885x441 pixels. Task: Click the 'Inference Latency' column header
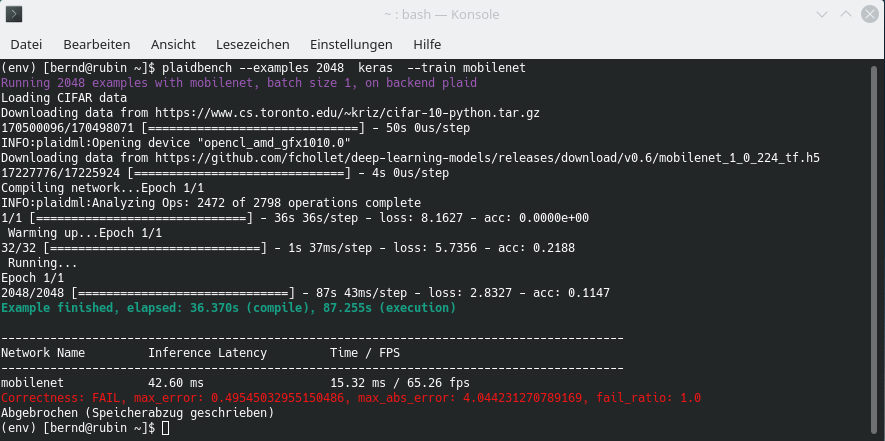(x=207, y=353)
